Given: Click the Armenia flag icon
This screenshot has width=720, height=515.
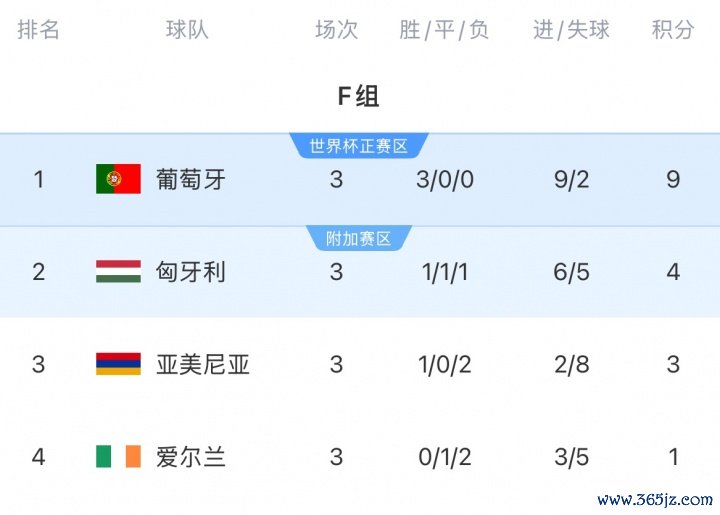Looking at the screenshot, I should click(118, 364).
